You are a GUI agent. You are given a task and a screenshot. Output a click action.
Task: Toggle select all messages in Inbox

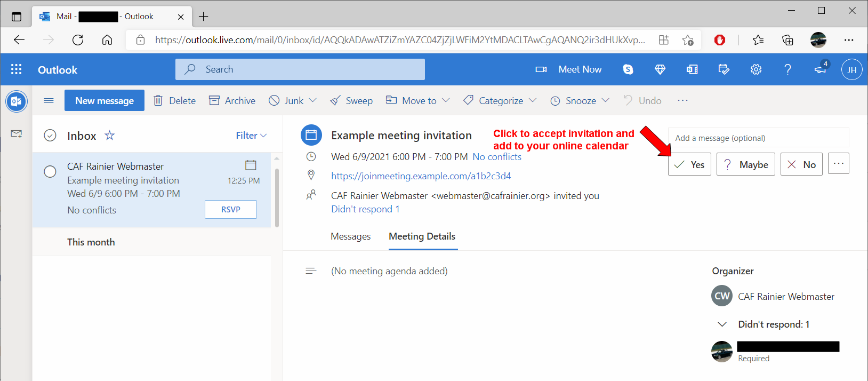50,136
